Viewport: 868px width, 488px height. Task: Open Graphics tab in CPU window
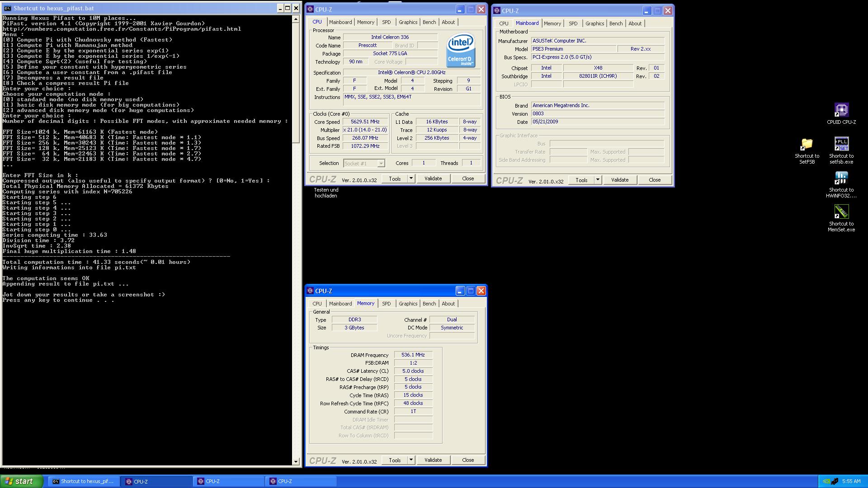(408, 22)
